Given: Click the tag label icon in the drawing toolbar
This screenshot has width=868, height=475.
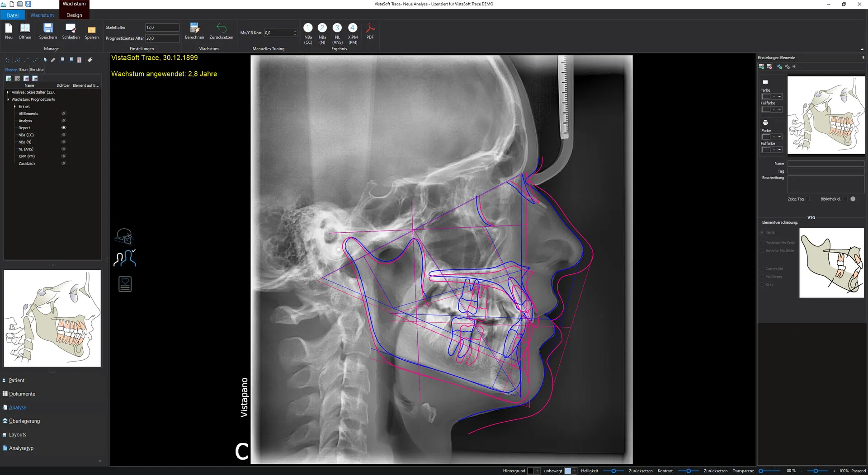Looking at the screenshot, I should pos(90,59).
